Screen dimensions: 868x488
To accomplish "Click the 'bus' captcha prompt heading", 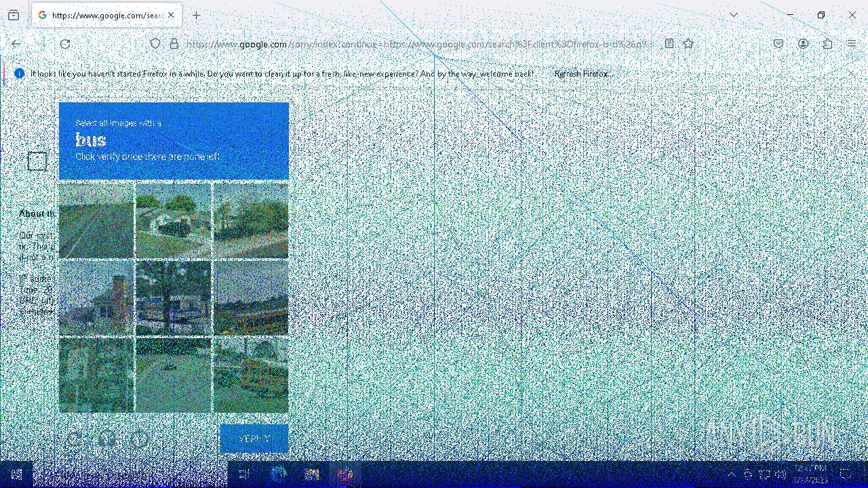I will tap(91, 140).
